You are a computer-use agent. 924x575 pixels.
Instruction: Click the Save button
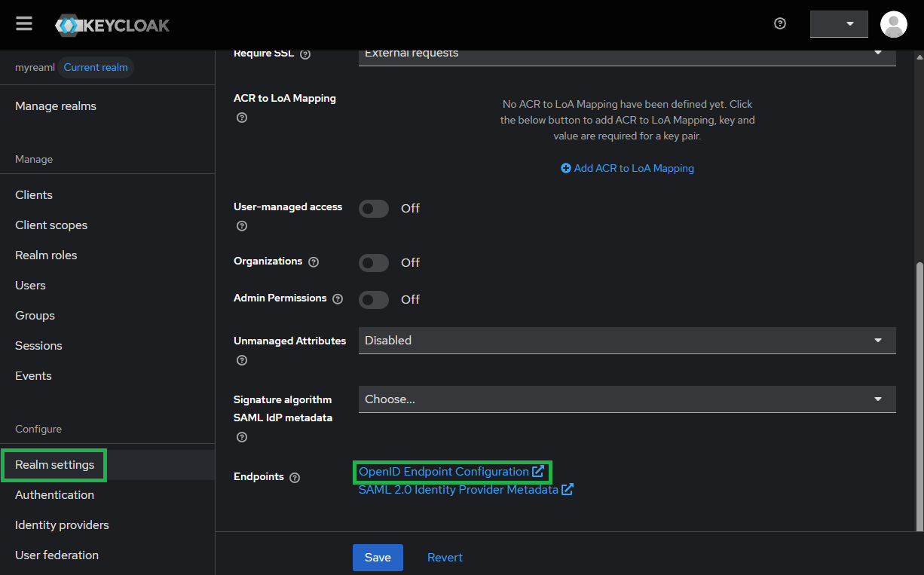coord(378,558)
